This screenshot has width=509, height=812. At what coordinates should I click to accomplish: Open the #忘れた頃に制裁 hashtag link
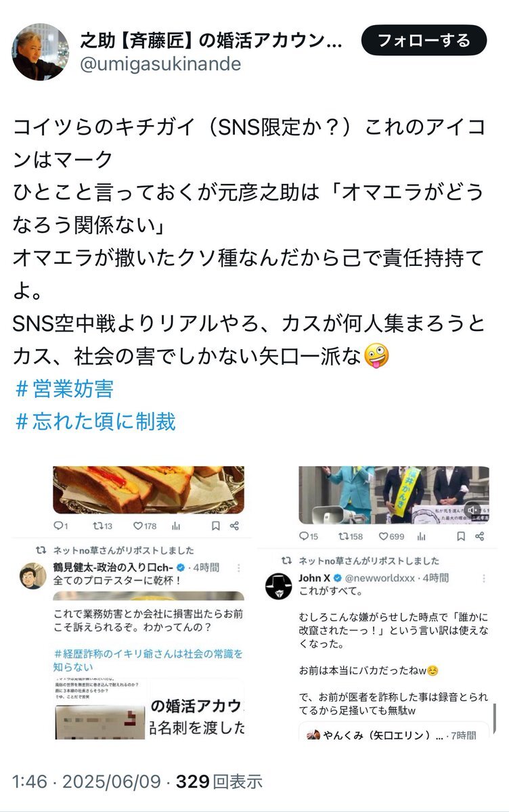[95, 422]
